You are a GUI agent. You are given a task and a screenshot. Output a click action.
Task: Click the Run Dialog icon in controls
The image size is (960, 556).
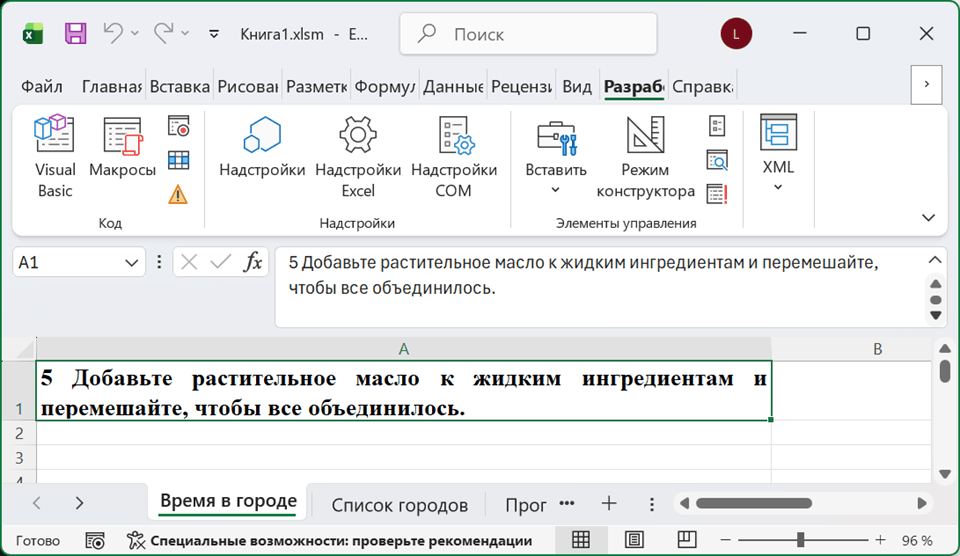tap(717, 194)
